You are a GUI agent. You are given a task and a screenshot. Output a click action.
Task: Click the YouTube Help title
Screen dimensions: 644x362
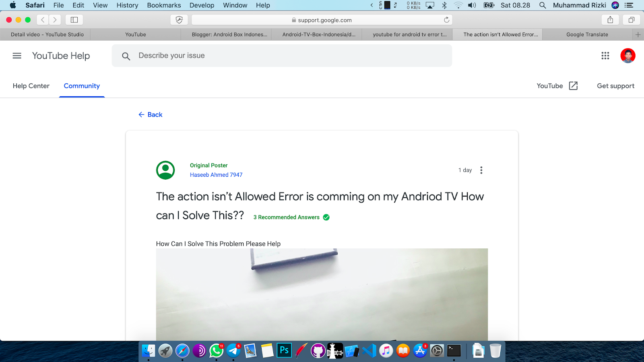click(x=61, y=56)
